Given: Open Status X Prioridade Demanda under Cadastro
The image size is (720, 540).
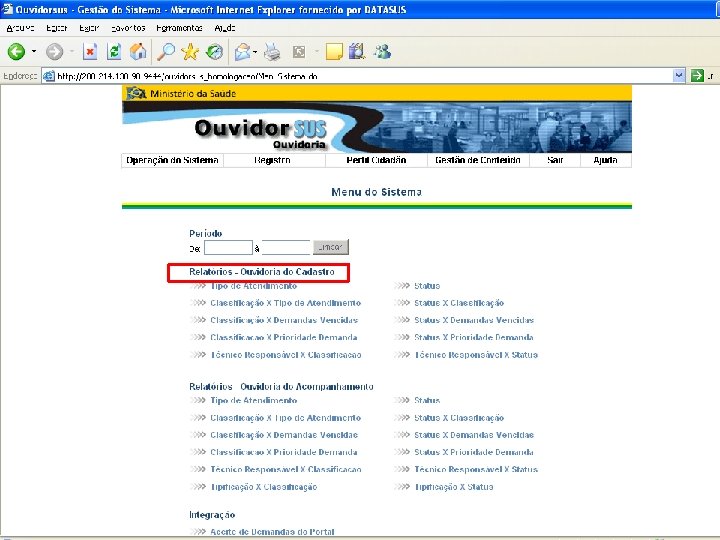Looking at the screenshot, I should (474, 338).
